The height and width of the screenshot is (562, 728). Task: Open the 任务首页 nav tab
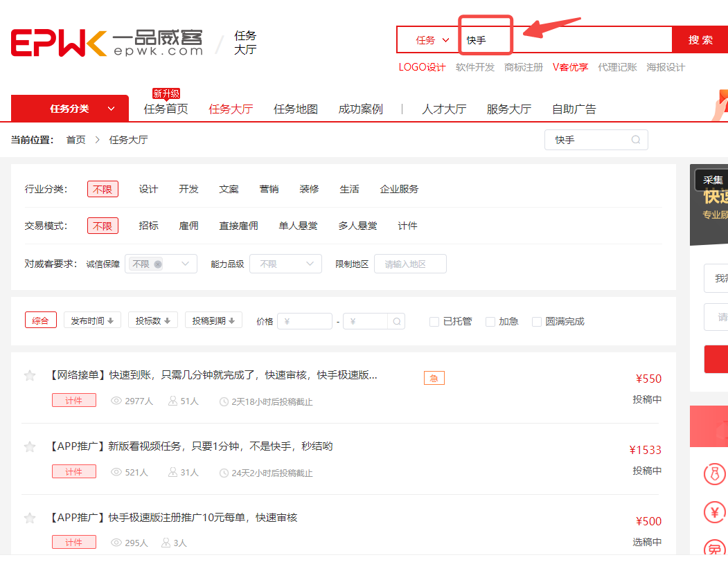pyautogui.click(x=166, y=109)
